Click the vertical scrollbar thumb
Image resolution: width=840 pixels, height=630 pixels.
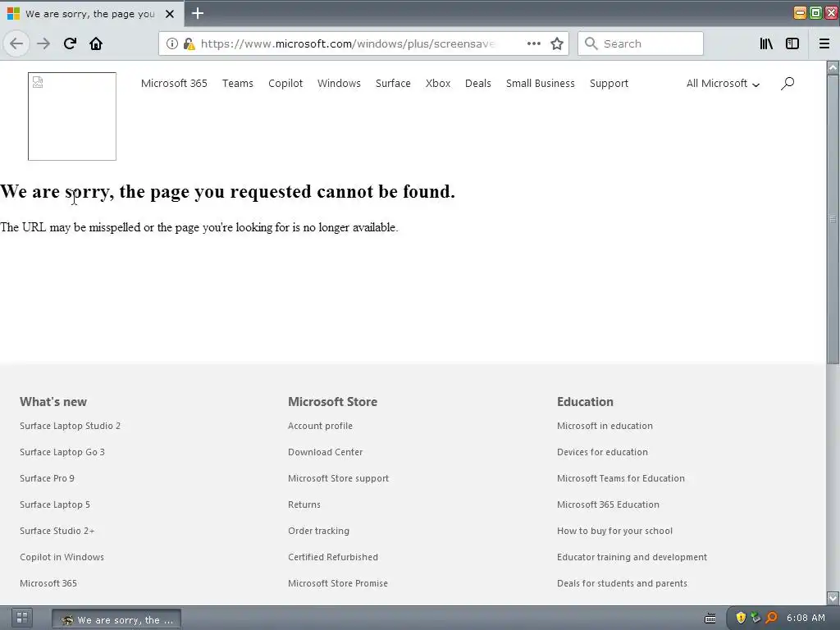(833, 219)
